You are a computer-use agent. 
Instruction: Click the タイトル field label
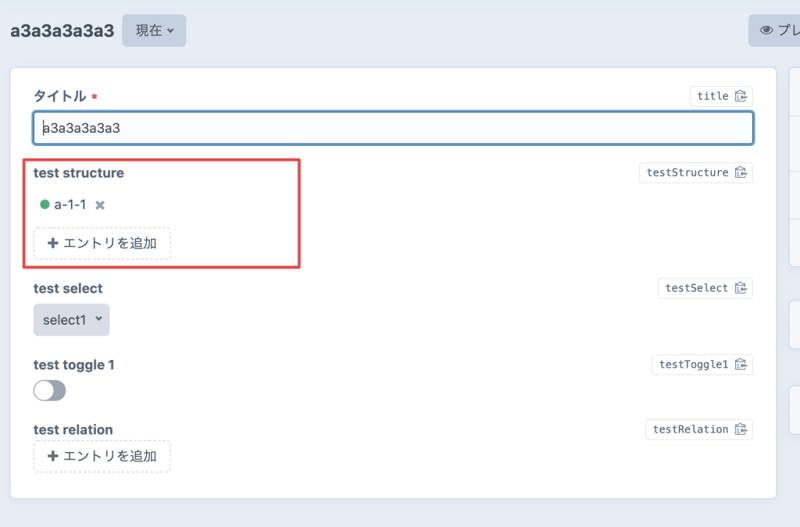pos(59,96)
